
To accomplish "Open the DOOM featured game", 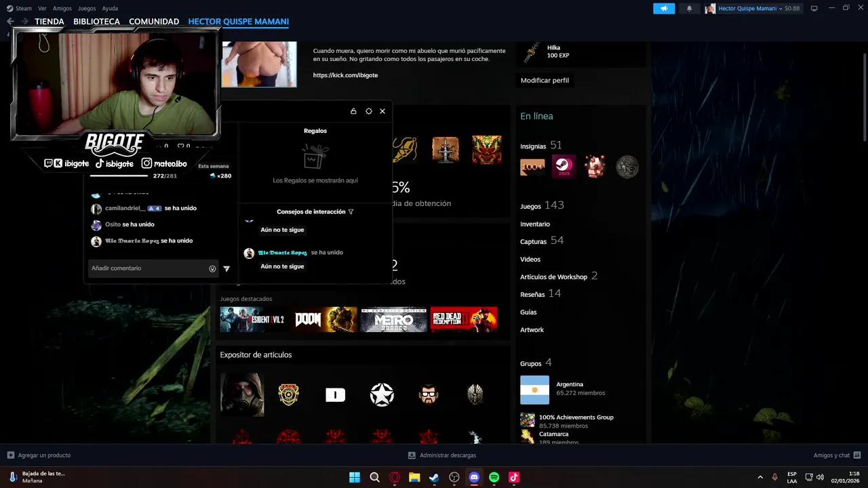I will [323, 319].
